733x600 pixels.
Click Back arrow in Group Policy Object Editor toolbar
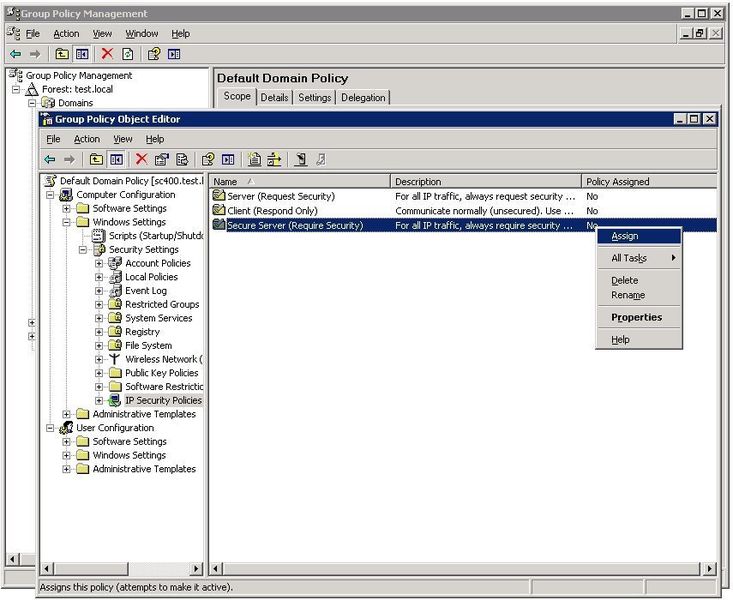pos(50,160)
